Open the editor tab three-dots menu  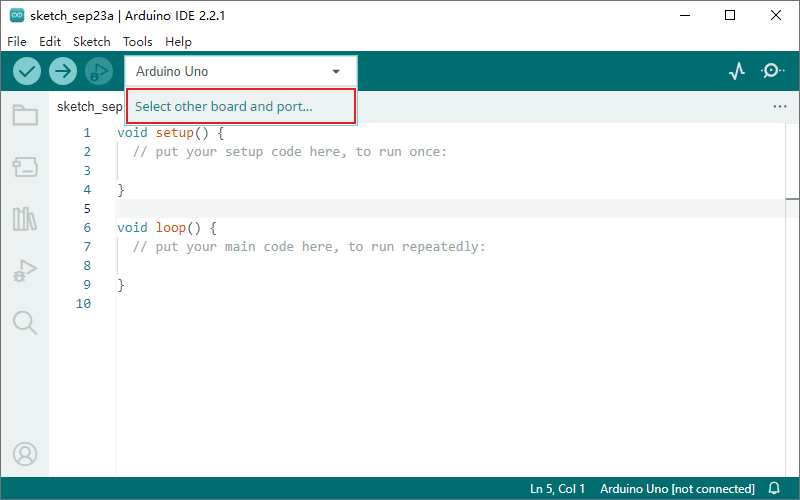tap(780, 106)
